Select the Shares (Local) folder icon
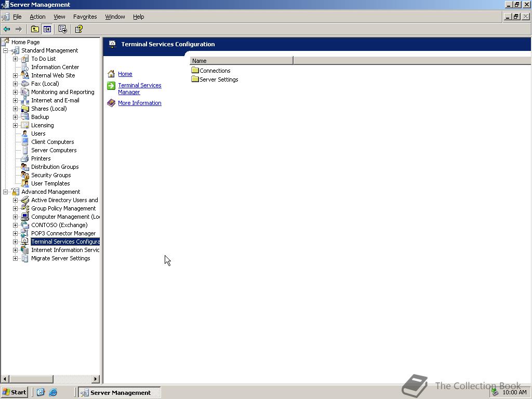This screenshot has height=399, width=532. point(25,109)
